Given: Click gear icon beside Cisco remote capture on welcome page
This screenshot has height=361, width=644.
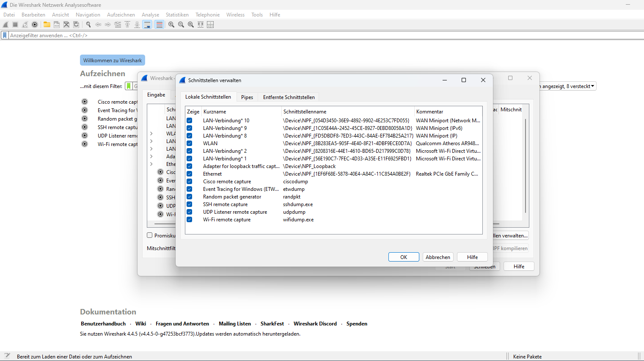Looking at the screenshot, I should tap(85, 102).
